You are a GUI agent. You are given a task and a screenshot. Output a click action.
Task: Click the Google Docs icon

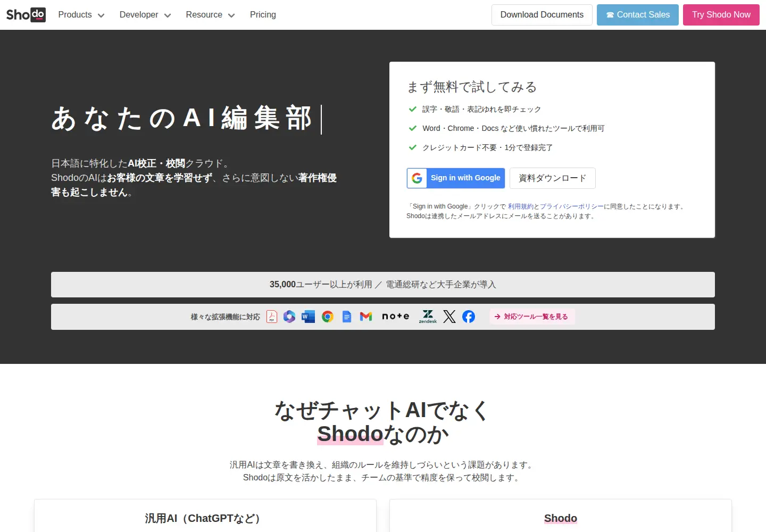(x=347, y=317)
